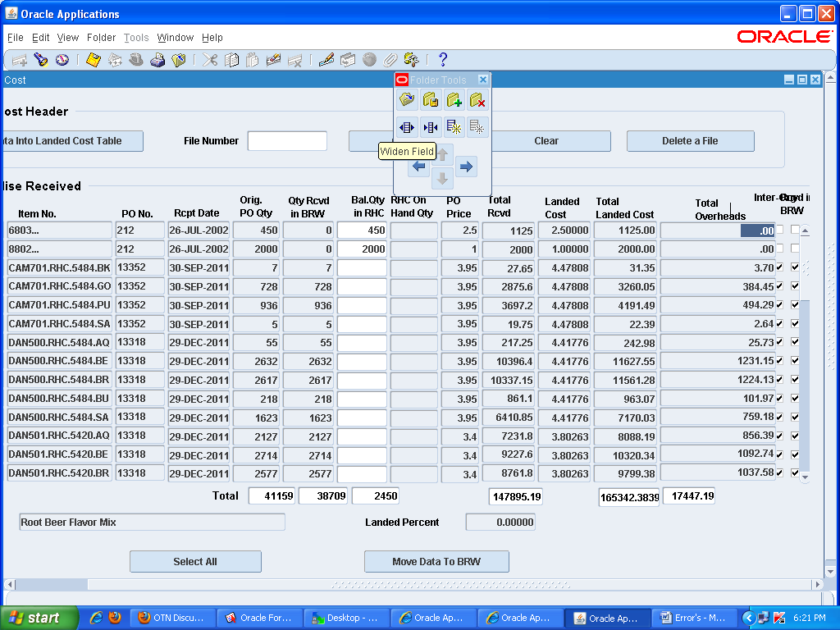This screenshot has height=630, width=840.
Task: Untick rightmost checkbox in DAN500.RHC.5484.BE row
Action: click(795, 361)
